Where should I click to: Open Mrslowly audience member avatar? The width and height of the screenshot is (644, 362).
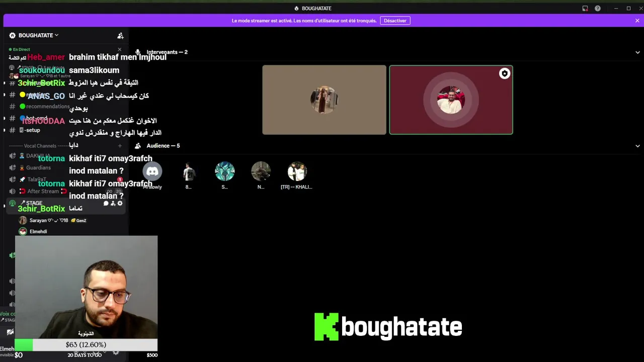[152, 172]
